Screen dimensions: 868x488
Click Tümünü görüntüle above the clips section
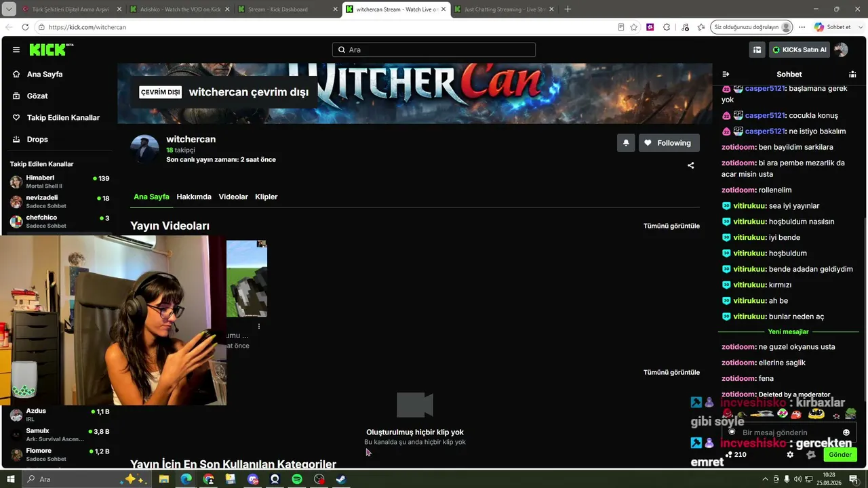pos(671,372)
